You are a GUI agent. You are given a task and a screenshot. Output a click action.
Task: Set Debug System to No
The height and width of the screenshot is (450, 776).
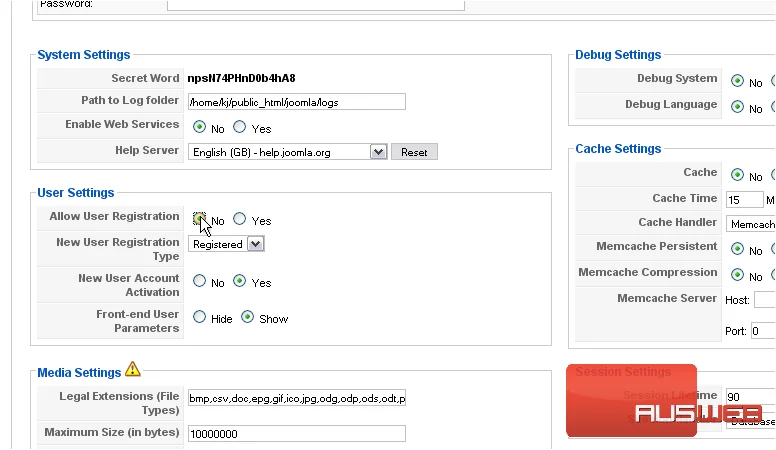click(737, 81)
